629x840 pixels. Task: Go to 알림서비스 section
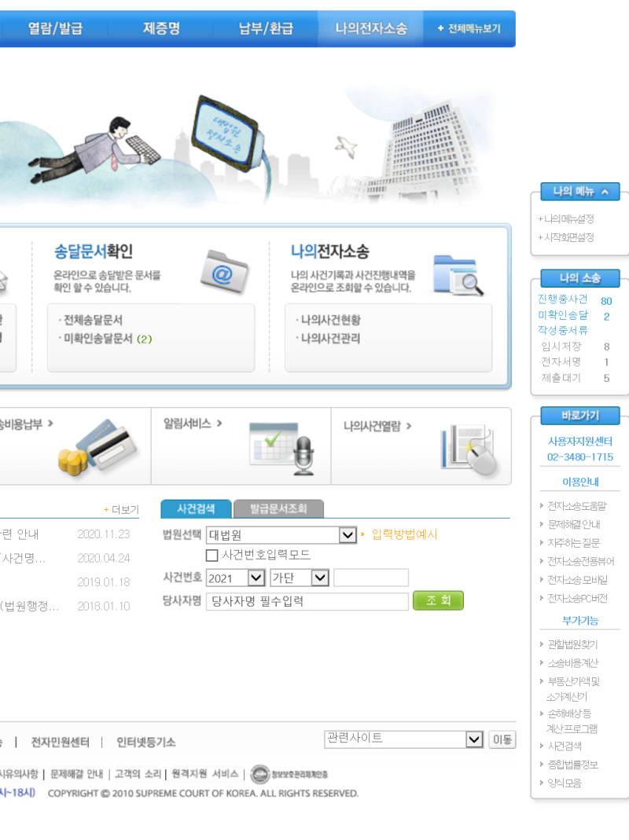(193, 424)
